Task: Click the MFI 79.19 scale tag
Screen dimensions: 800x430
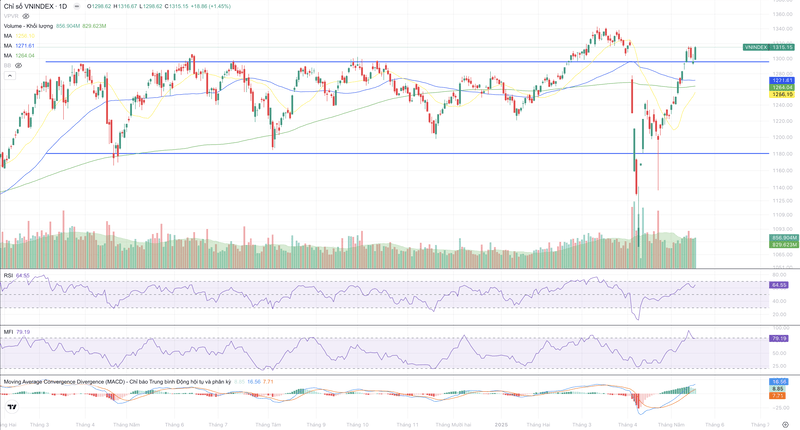Action: click(779, 338)
